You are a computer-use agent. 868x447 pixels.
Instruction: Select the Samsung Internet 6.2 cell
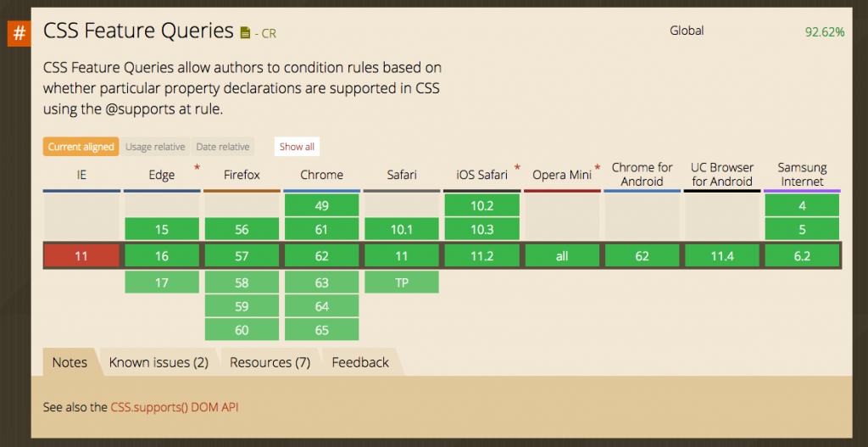coord(802,256)
